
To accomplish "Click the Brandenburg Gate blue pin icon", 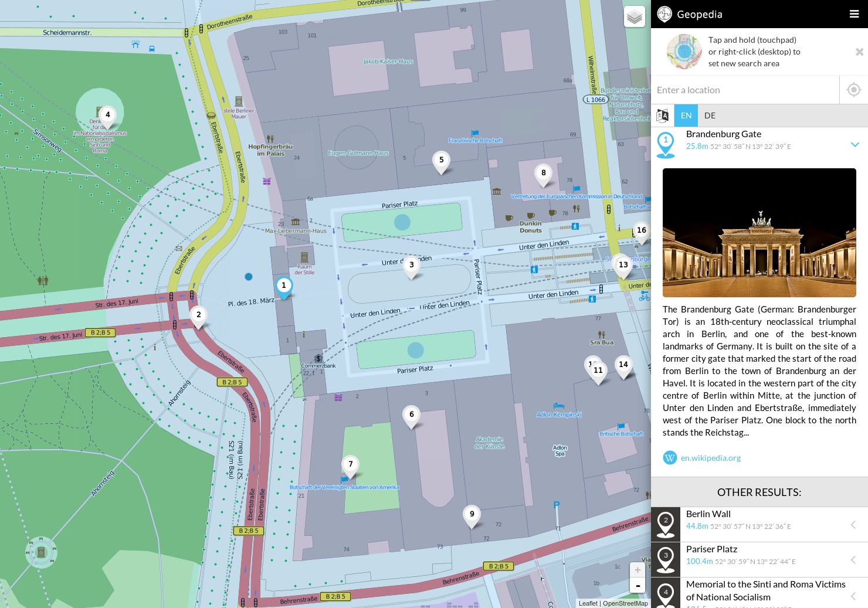I will [666, 144].
